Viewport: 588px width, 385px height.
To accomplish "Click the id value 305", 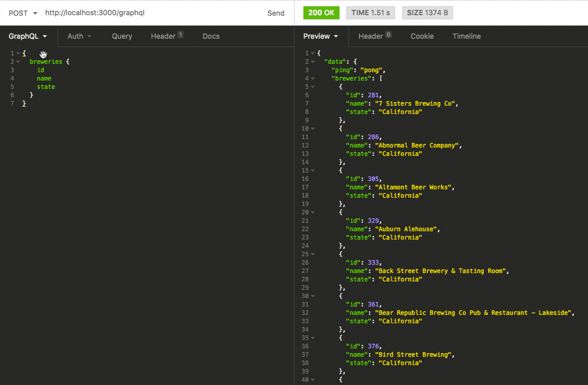I will (x=373, y=179).
